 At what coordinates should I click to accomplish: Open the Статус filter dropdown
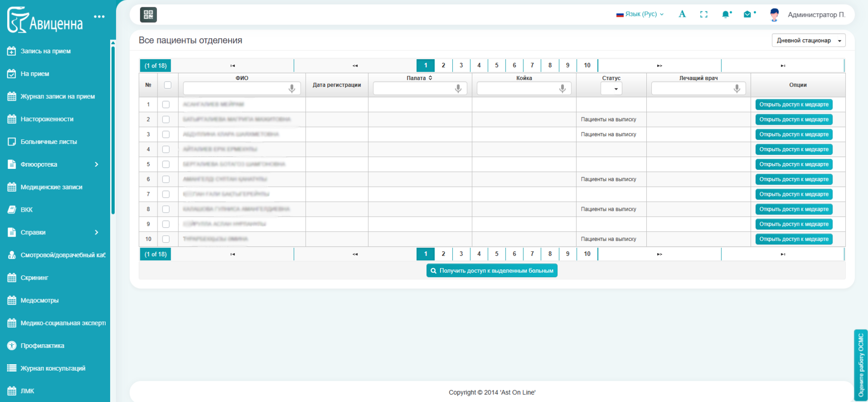pos(611,89)
